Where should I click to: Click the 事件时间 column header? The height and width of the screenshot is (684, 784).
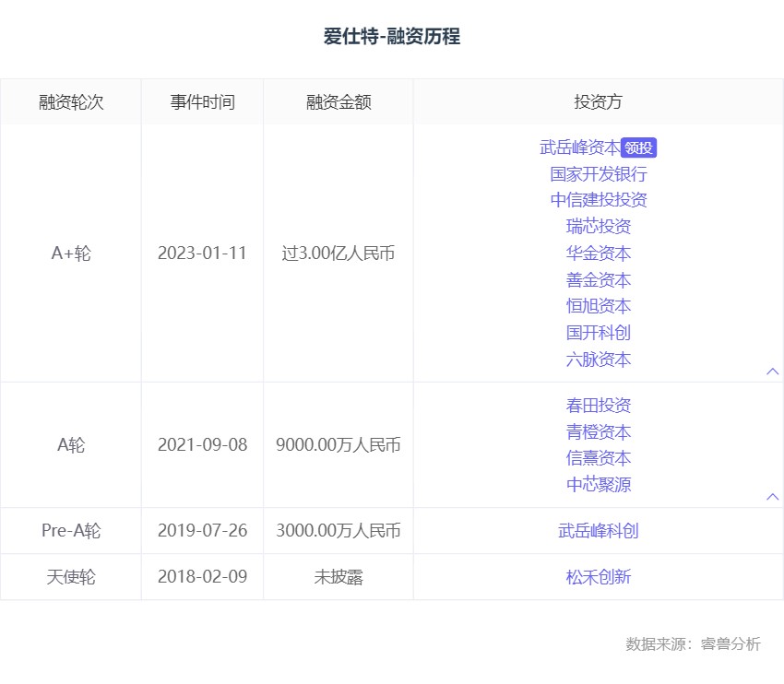click(202, 102)
